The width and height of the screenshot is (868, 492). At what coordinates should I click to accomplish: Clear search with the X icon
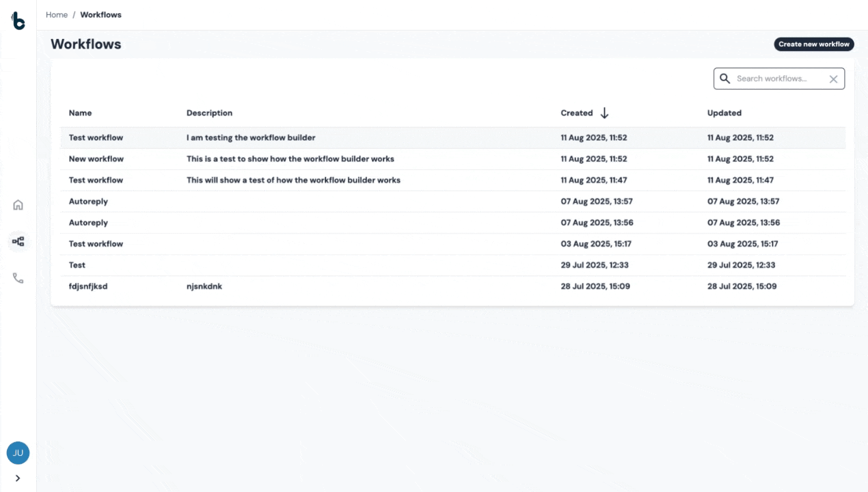coord(833,79)
